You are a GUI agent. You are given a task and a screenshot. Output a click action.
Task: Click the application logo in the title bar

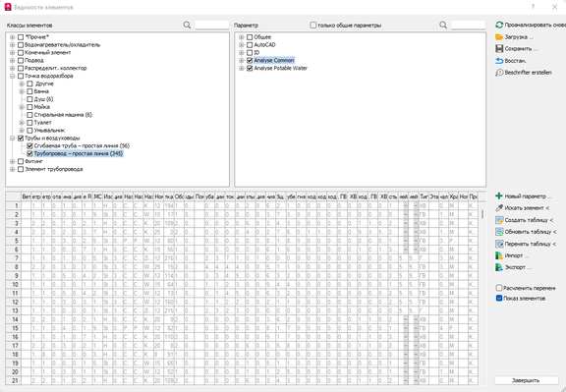(8, 7)
